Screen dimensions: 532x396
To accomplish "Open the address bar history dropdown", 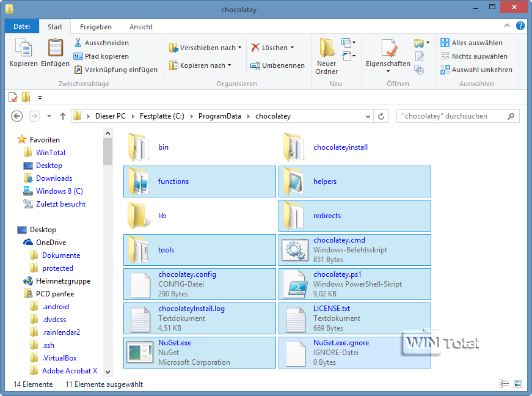I will [x=366, y=116].
